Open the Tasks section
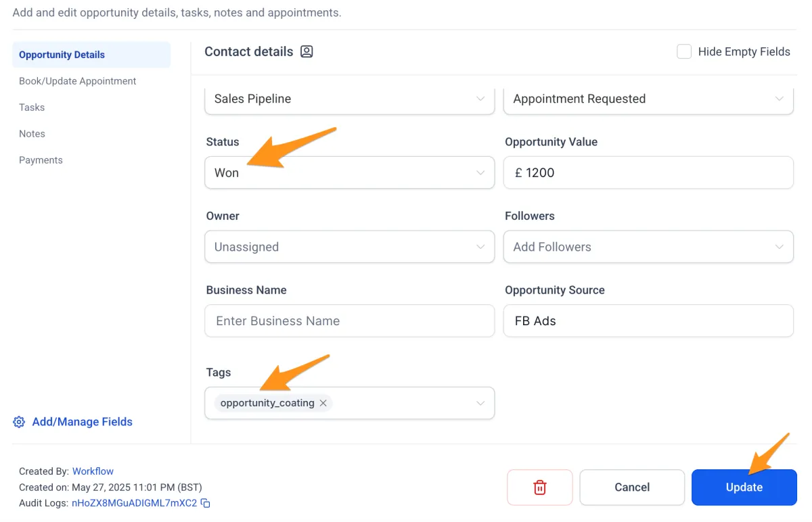 coord(32,108)
